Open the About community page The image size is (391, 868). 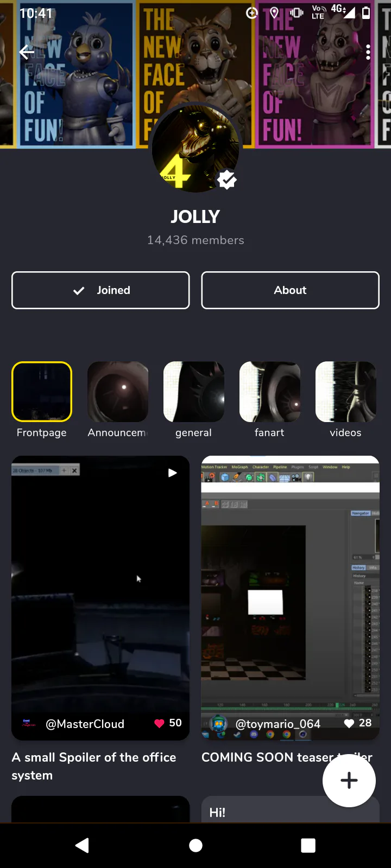pos(290,290)
